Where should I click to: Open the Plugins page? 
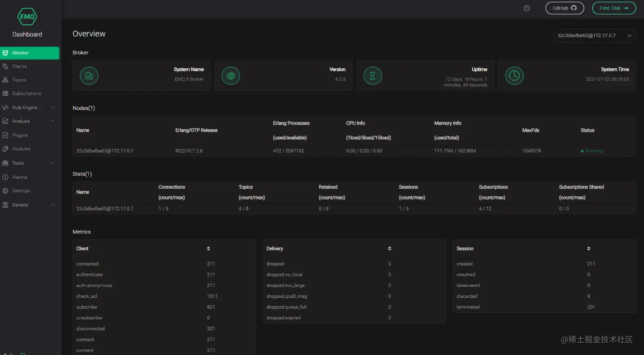(20, 135)
